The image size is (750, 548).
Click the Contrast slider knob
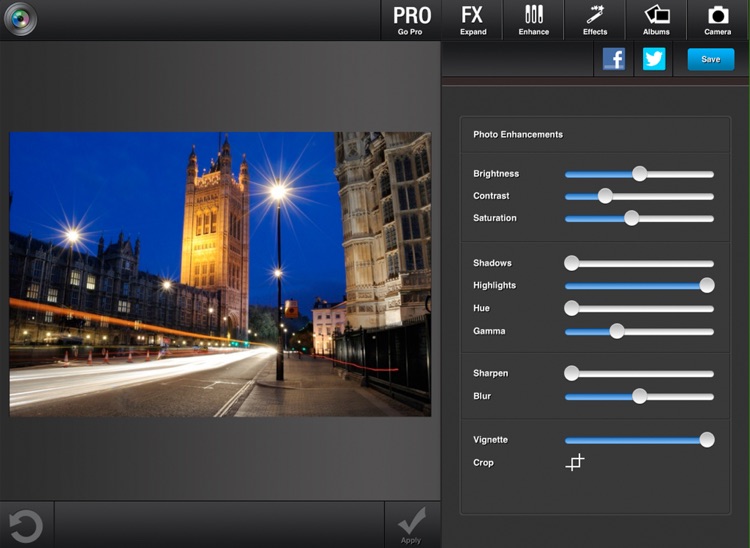point(604,196)
